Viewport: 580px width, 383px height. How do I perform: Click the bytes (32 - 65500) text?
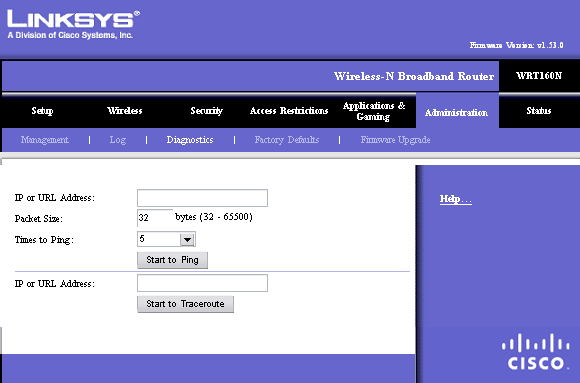[x=214, y=217]
